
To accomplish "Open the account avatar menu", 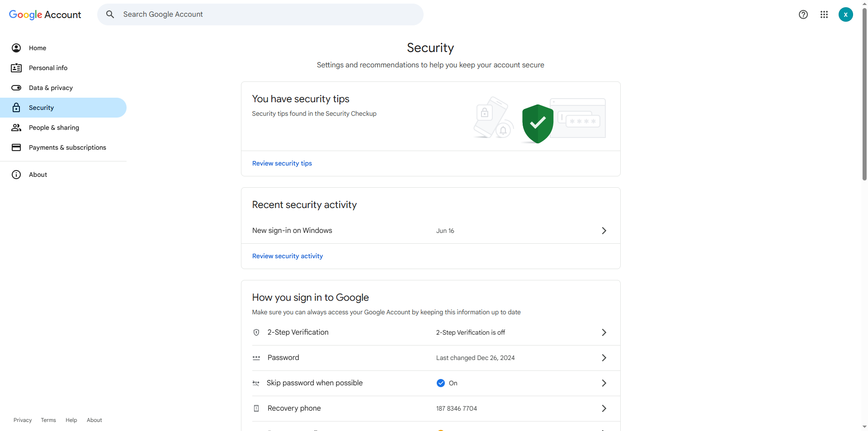I will pyautogui.click(x=846, y=14).
